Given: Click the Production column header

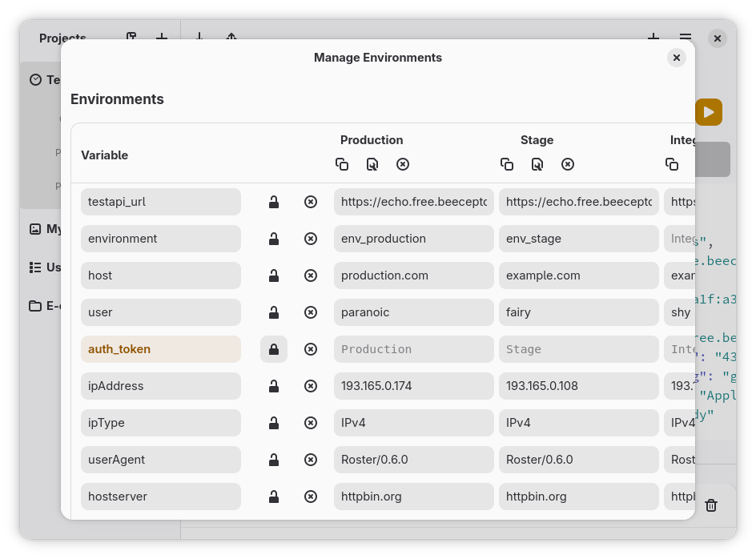Looking at the screenshot, I should 372,140.
